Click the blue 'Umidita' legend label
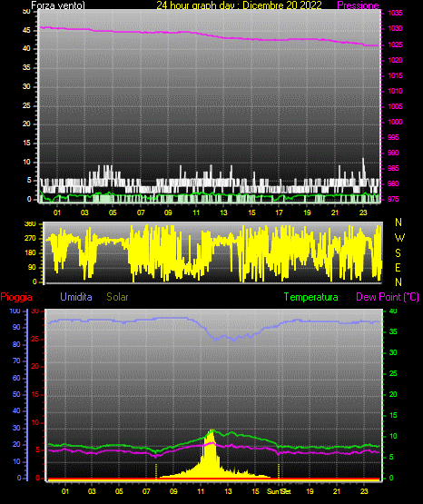Viewport: 423px width, 504px height. point(76,297)
